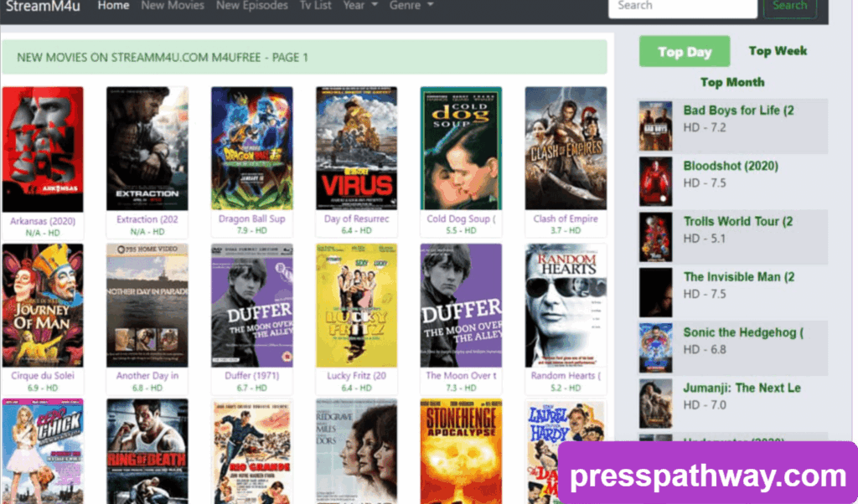Open Sonic the Hedgehog sidebar link
The height and width of the screenshot is (504, 858).
[743, 332]
